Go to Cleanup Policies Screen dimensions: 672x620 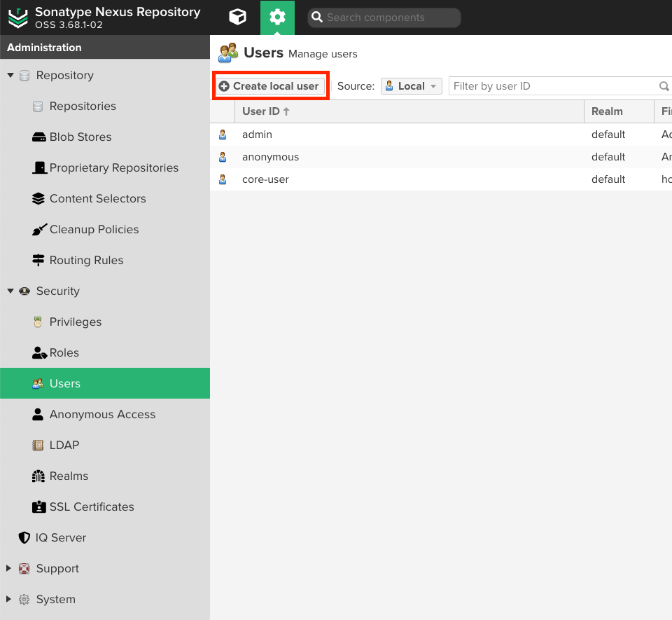(x=94, y=229)
